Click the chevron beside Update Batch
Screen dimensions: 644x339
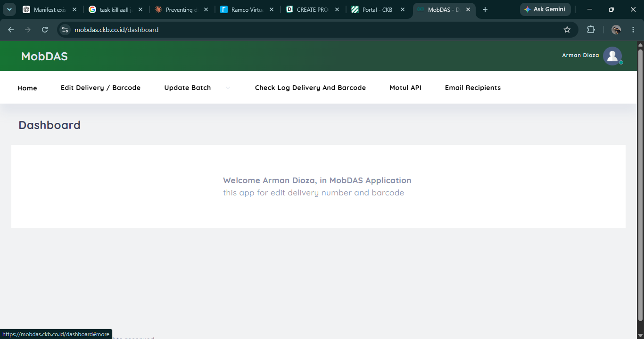(228, 88)
